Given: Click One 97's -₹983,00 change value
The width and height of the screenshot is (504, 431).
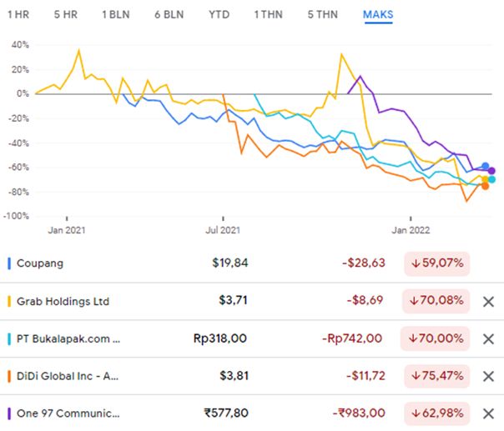Looking at the screenshot, I should 359,413.
